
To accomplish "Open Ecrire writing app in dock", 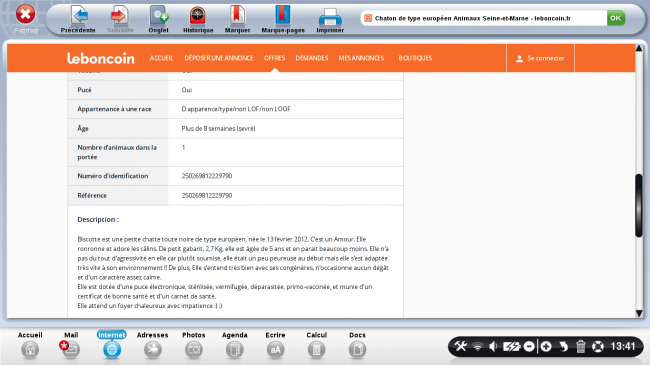I will pos(275,345).
